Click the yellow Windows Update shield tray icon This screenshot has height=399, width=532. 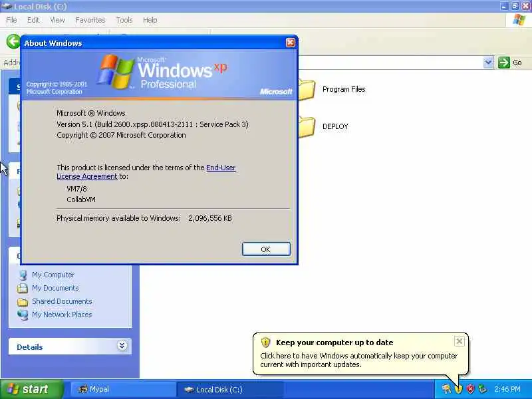[x=458, y=390]
